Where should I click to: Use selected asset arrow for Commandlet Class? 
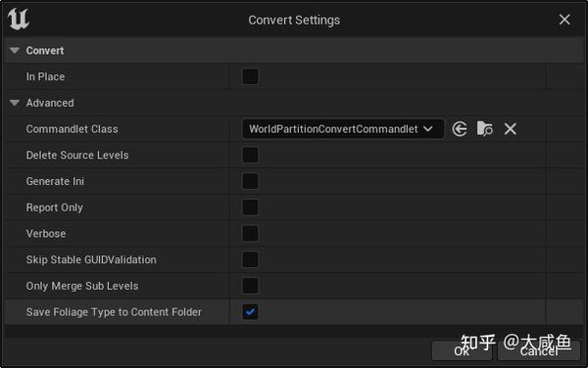[460, 129]
